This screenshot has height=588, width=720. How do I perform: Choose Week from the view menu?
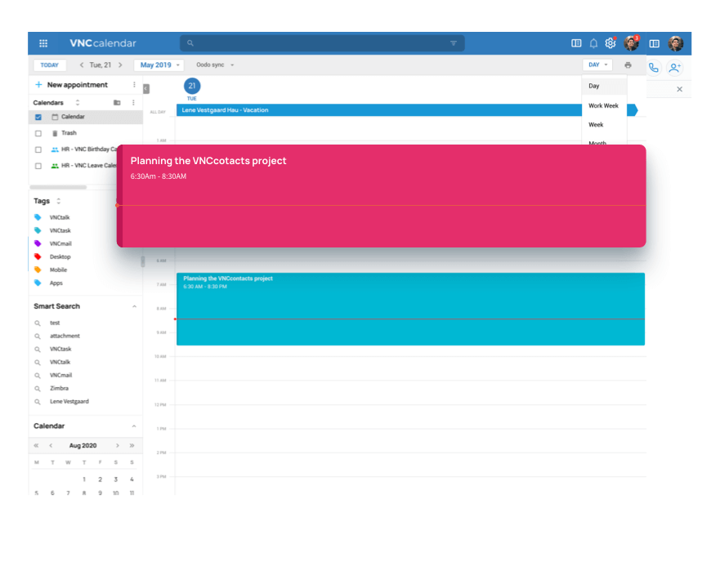pyautogui.click(x=596, y=125)
